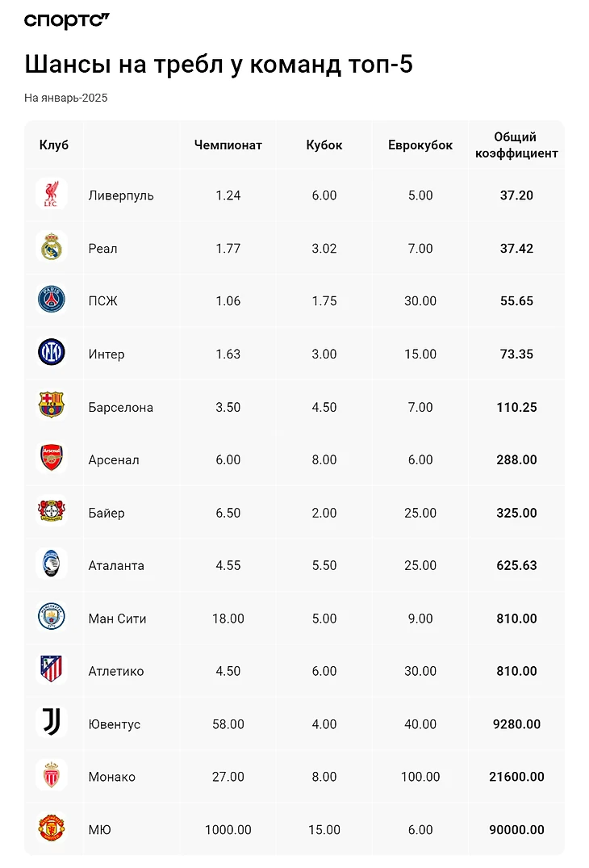Click the Sports.ru logo at top

[66, 20]
